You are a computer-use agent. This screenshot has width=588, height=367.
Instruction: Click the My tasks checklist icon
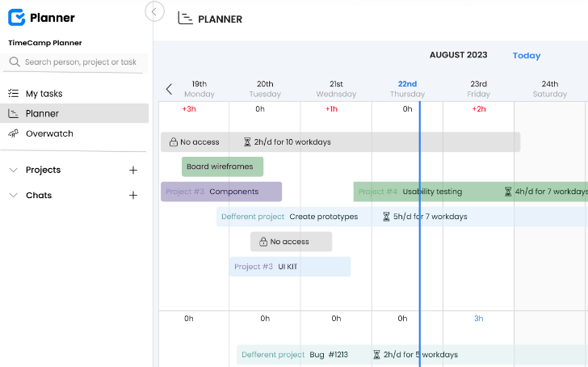pyautogui.click(x=13, y=94)
